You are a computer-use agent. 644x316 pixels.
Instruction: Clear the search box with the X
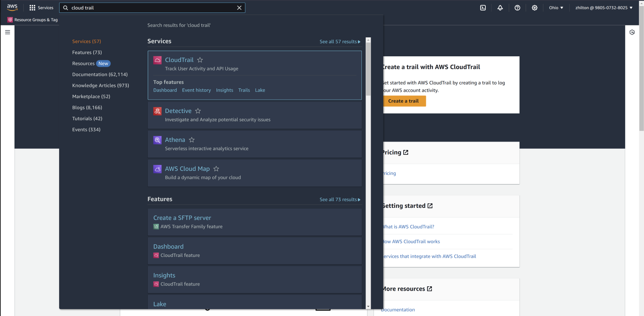click(x=239, y=8)
